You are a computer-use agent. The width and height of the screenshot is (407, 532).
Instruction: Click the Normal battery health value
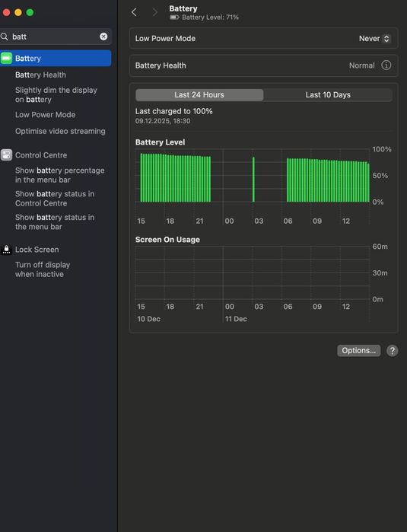tap(362, 65)
